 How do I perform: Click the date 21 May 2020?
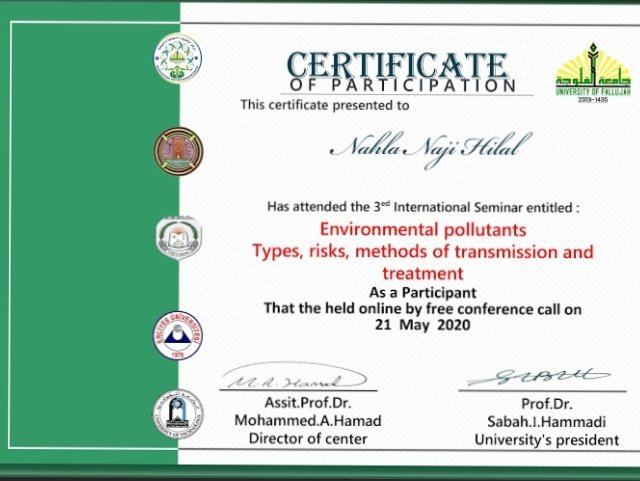(x=421, y=325)
